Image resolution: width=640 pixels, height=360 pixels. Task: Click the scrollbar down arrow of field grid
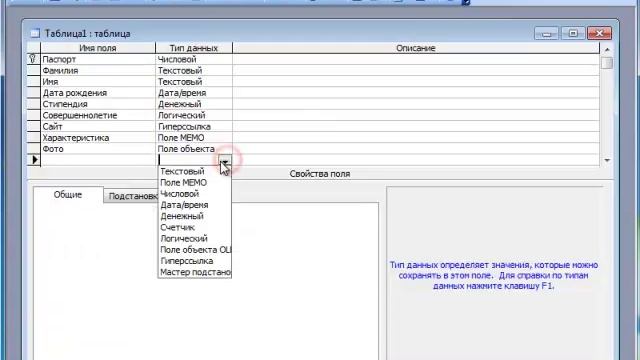(x=607, y=160)
